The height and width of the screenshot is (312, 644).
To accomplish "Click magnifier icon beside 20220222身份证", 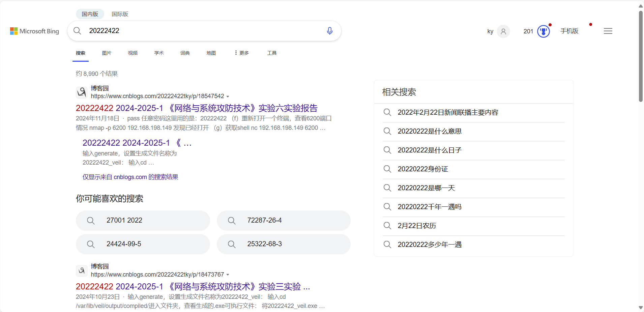I will click(x=387, y=169).
